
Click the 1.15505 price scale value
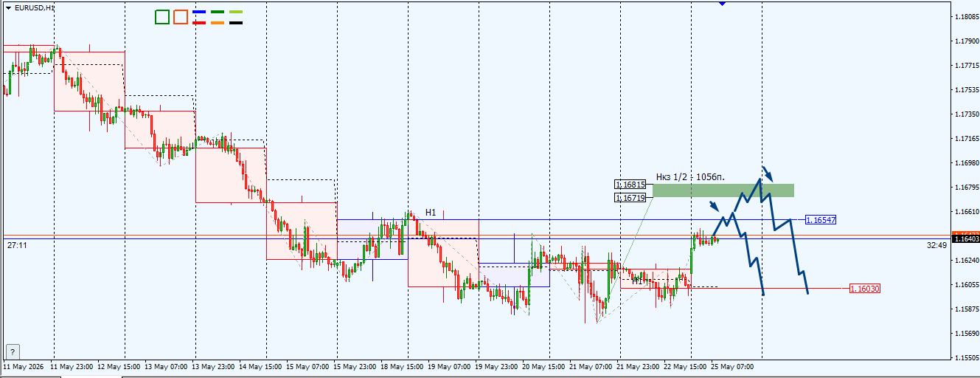(x=966, y=357)
